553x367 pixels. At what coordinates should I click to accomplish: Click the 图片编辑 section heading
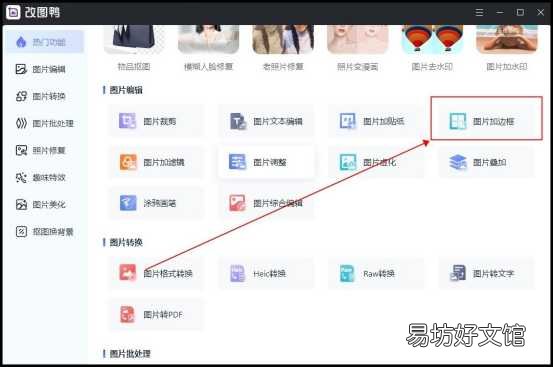point(126,90)
